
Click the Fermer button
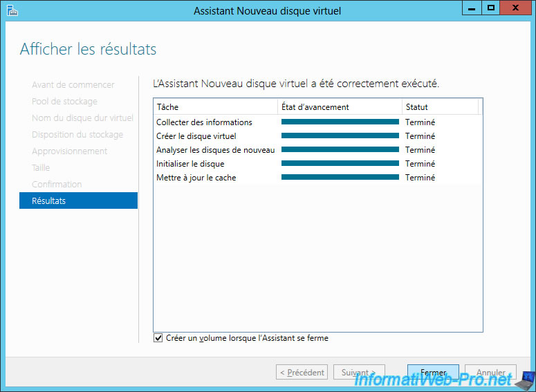point(433,372)
